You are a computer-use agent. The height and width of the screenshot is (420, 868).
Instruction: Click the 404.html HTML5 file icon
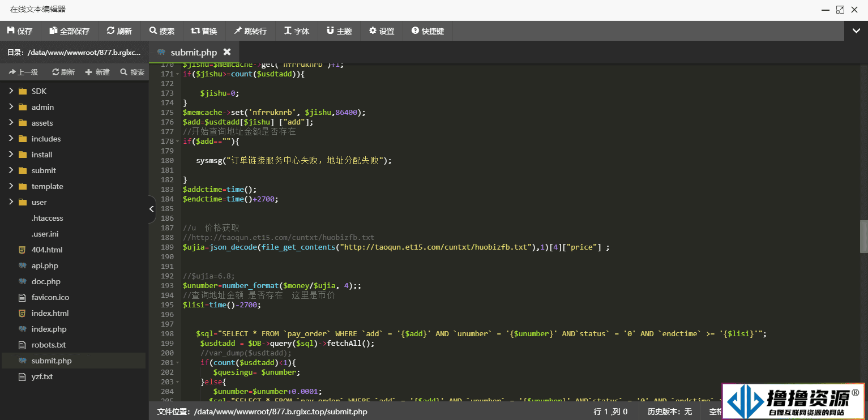coord(22,250)
